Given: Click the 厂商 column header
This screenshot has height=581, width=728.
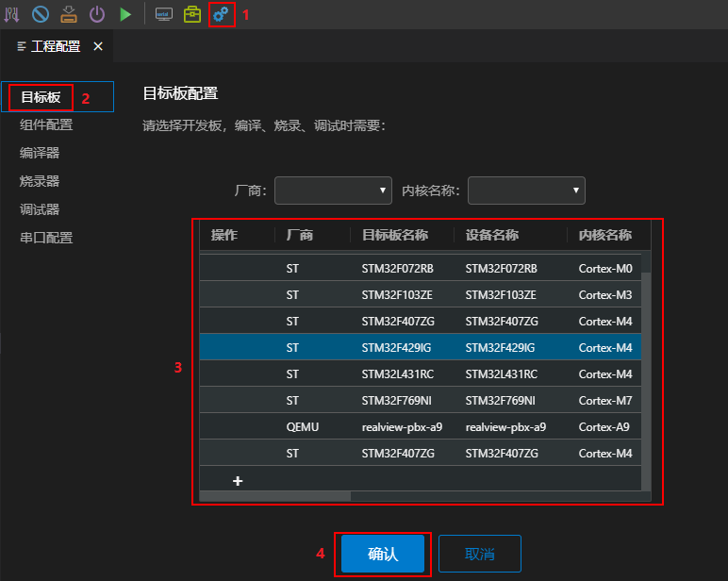Looking at the screenshot, I should click(300, 235).
